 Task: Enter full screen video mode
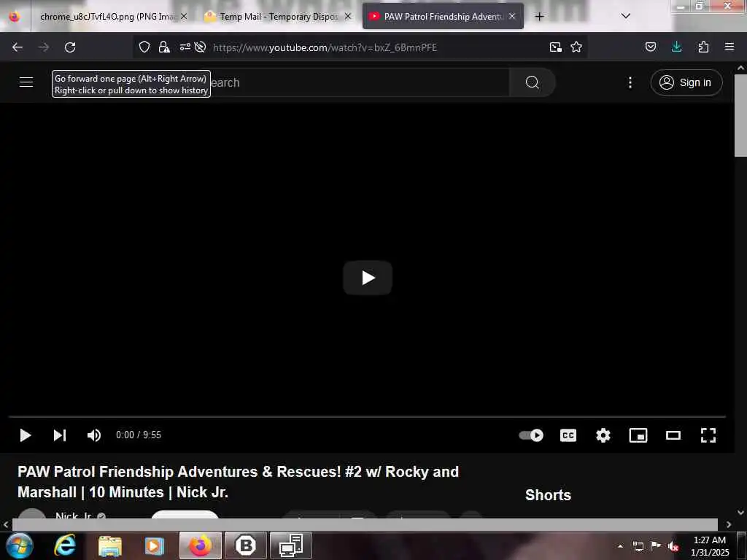[708, 435]
